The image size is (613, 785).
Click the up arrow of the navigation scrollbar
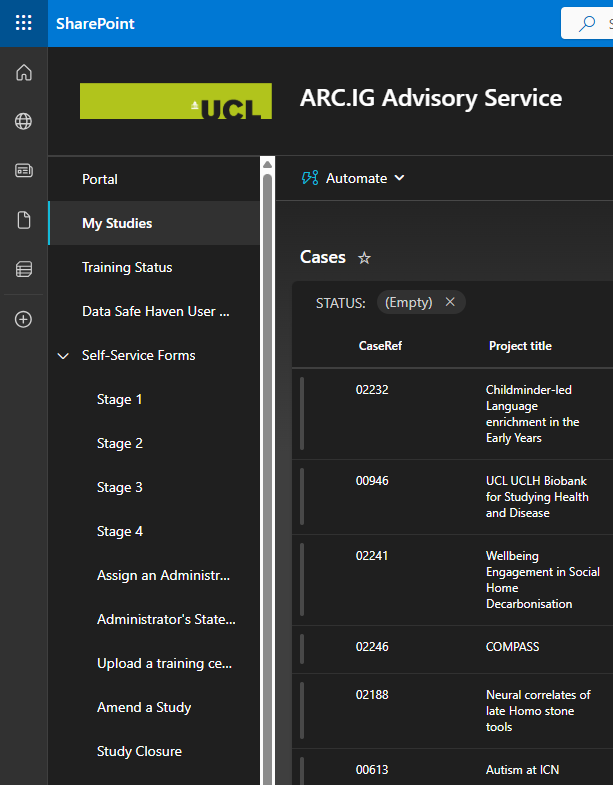pyautogui.click(x=267, y=164)
